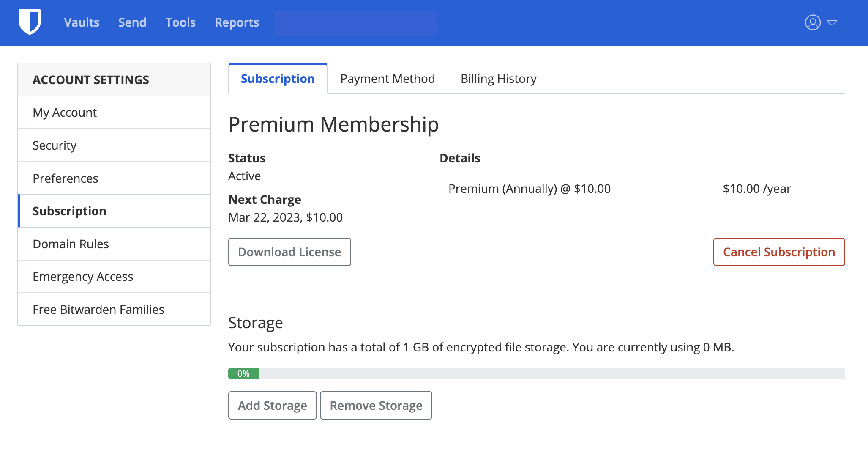Go to My Account settings

pyautogui.click(x=64, y=112)
